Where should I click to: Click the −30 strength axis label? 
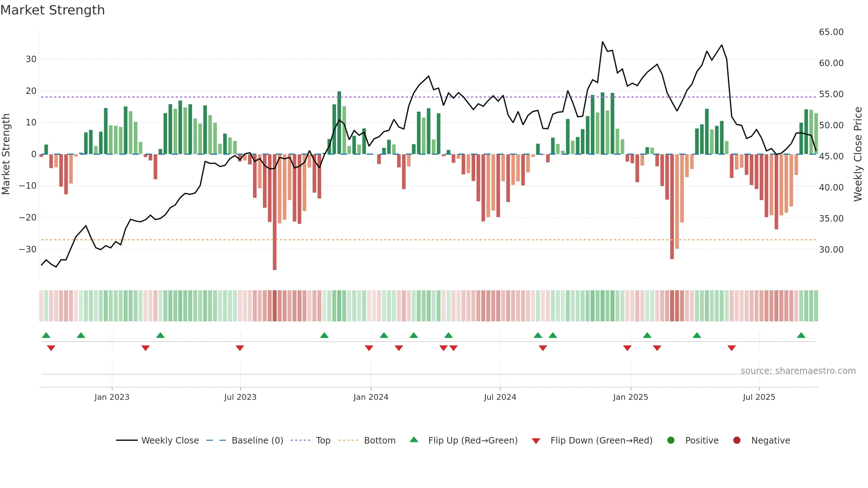[28, 249]
